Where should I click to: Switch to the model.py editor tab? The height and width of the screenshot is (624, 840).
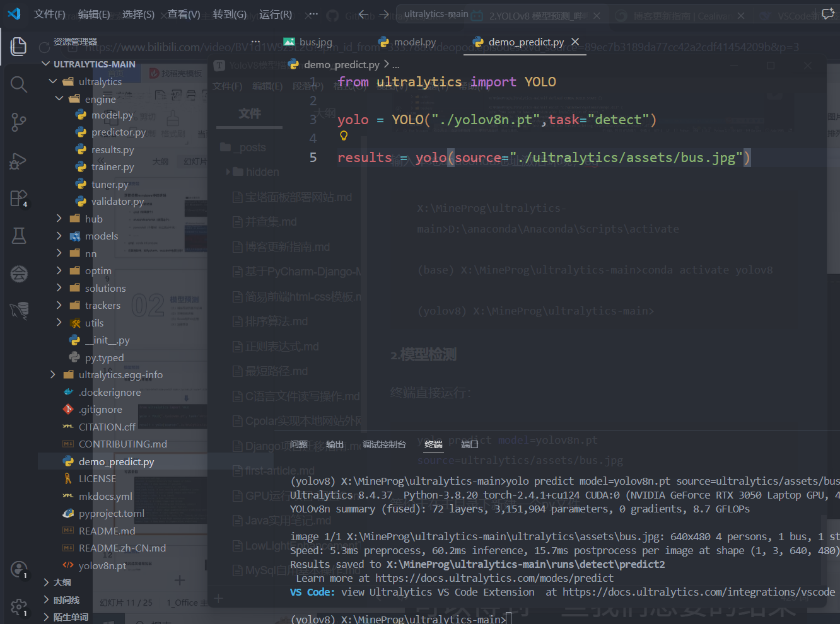414,42
